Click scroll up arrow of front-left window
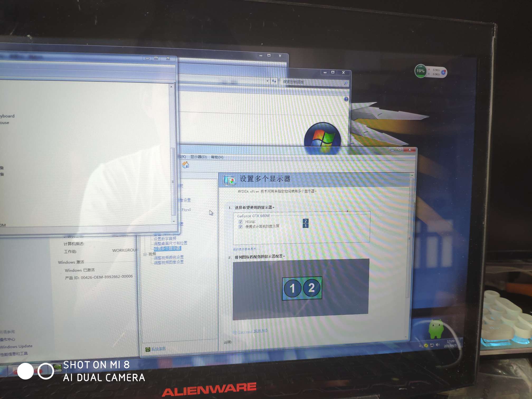 [172, 87]
